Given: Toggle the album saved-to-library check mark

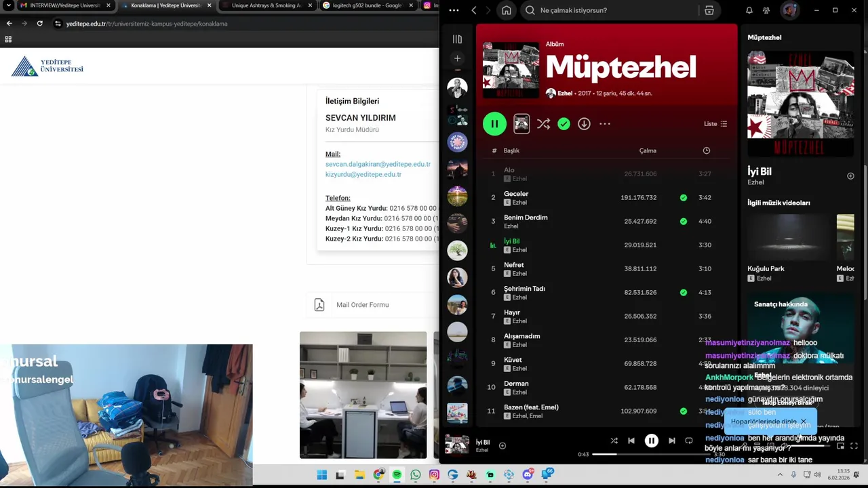Looking at the screenshot, I should coord(564,124).
